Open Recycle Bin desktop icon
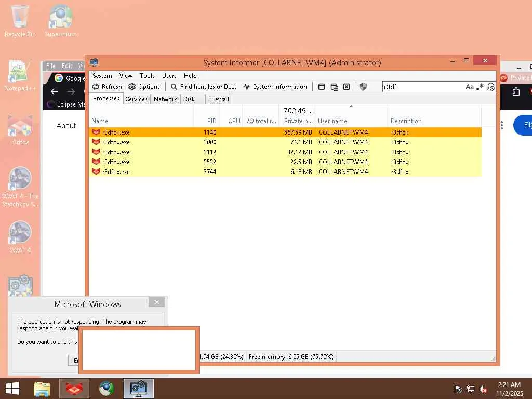This screenshot has height=399, width=532. point(20,21)
